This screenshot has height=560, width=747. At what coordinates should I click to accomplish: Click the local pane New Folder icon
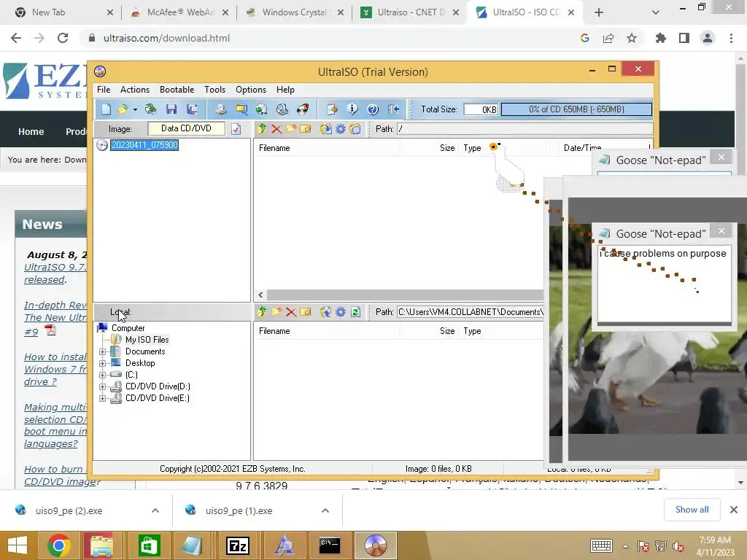pyautogui.click(x=276, y=312)
